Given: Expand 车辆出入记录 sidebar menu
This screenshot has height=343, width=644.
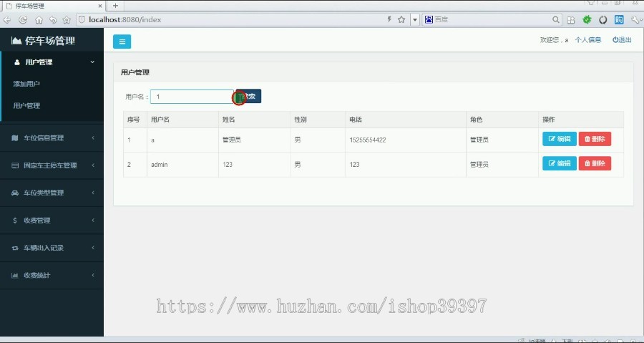Looking at the screenshot, I should tap(52, 248).
